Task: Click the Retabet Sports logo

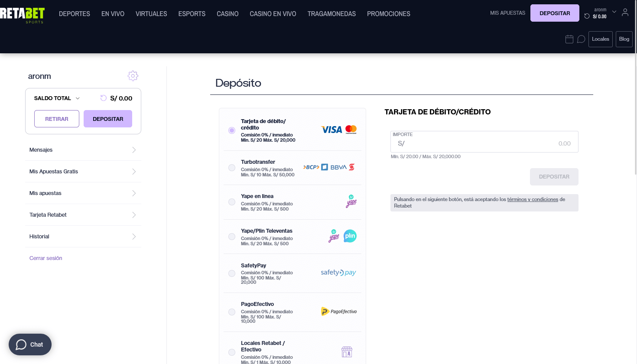Action: coord(22,15)
